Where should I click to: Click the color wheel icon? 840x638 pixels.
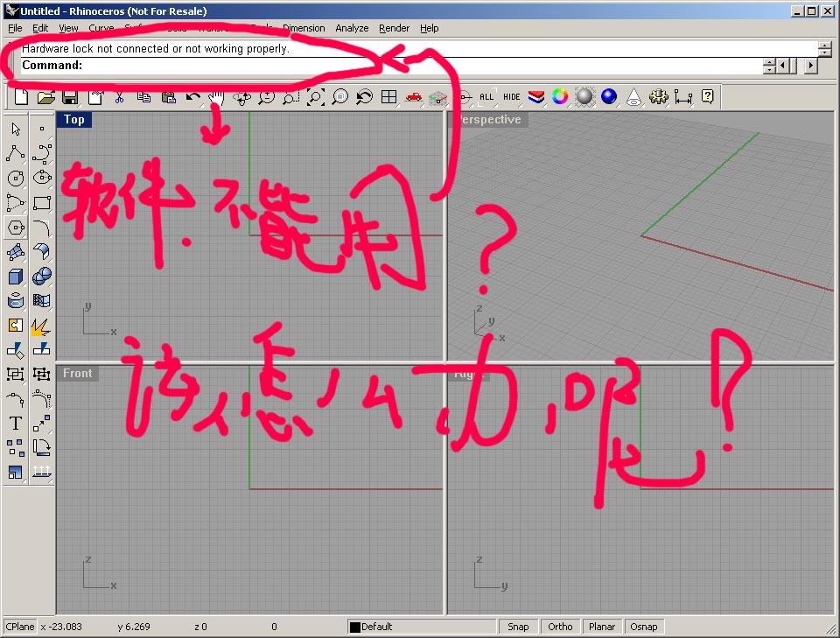coord(560,97)
